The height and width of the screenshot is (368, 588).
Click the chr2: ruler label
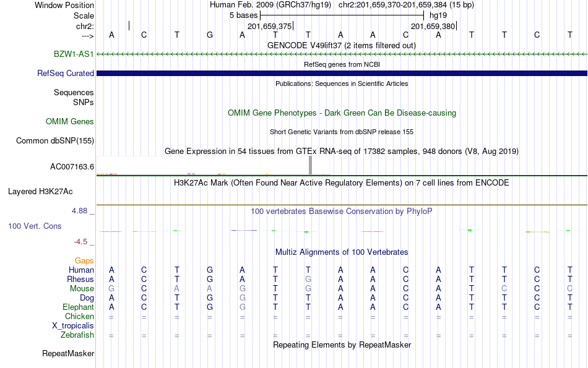(85, 26)
